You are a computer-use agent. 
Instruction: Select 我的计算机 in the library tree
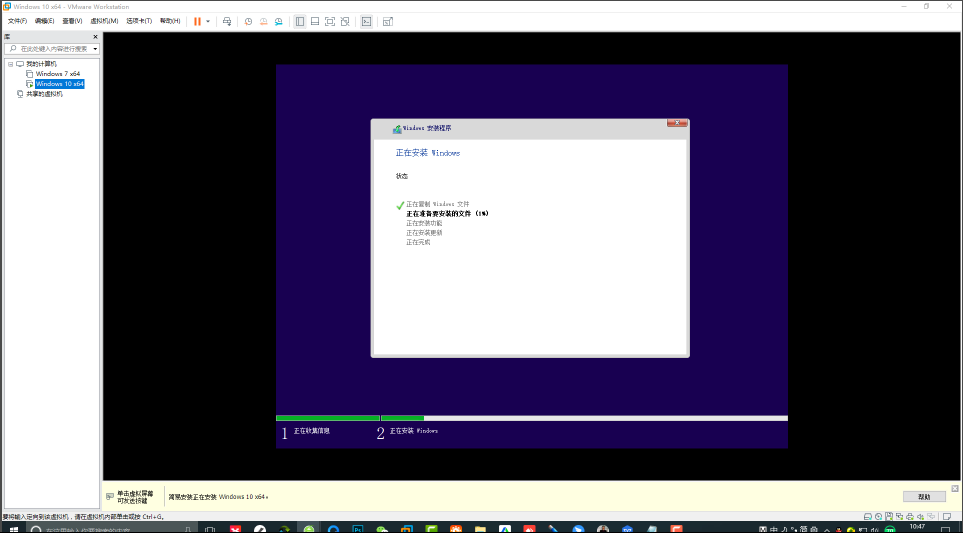(42, 64)
